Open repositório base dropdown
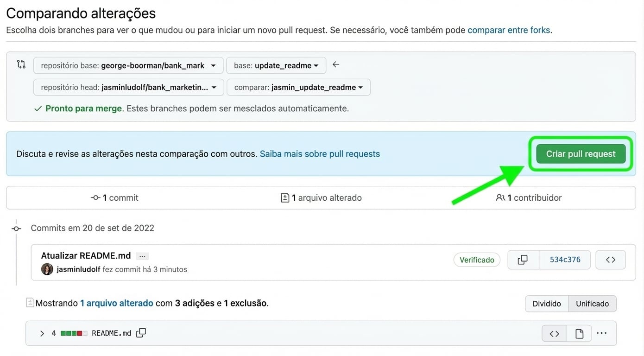The height and width of the screenshot is (356, 644). [128, 65]
